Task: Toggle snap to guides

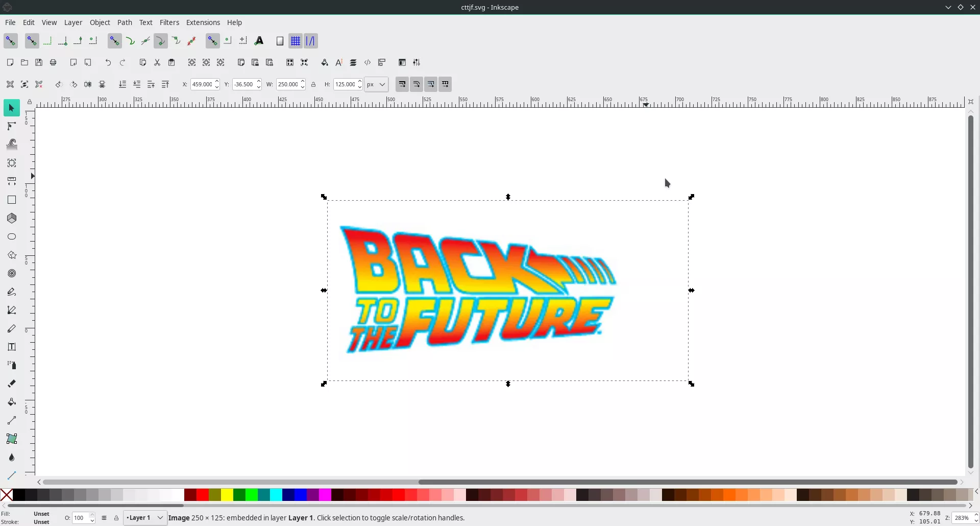Action: tap(311, 41)
